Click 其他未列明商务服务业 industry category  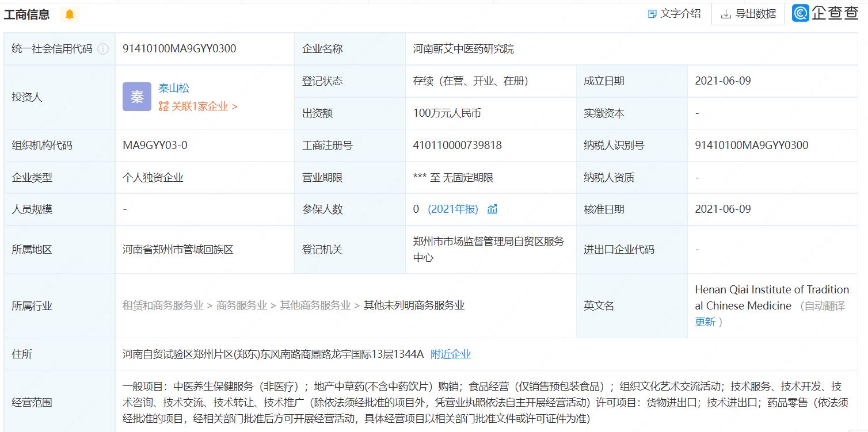coord(414,305)
